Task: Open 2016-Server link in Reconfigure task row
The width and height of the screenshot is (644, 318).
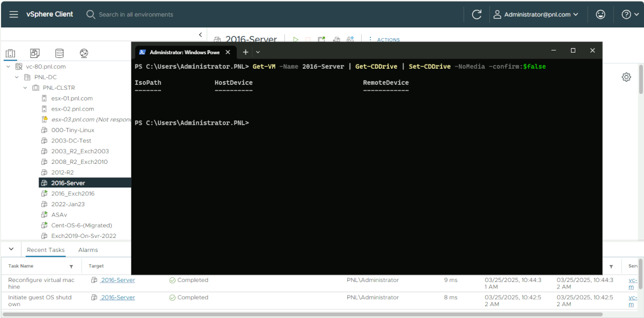Action: point(118,280)
